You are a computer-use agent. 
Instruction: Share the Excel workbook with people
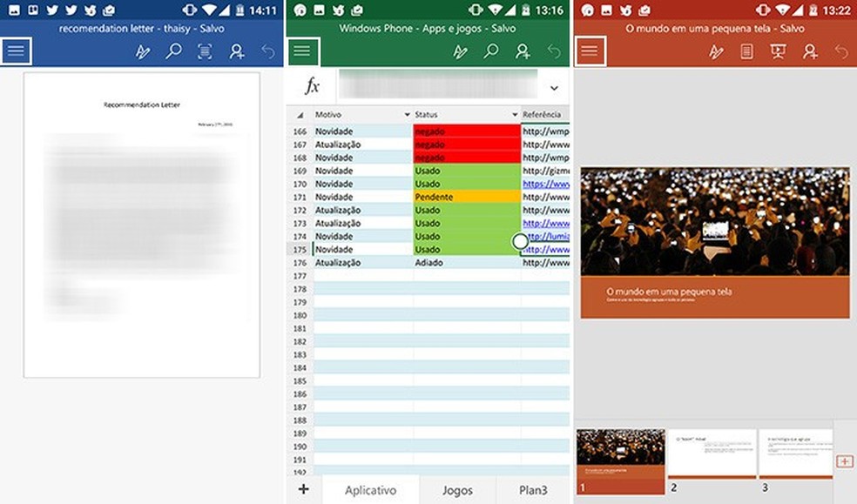523,52
